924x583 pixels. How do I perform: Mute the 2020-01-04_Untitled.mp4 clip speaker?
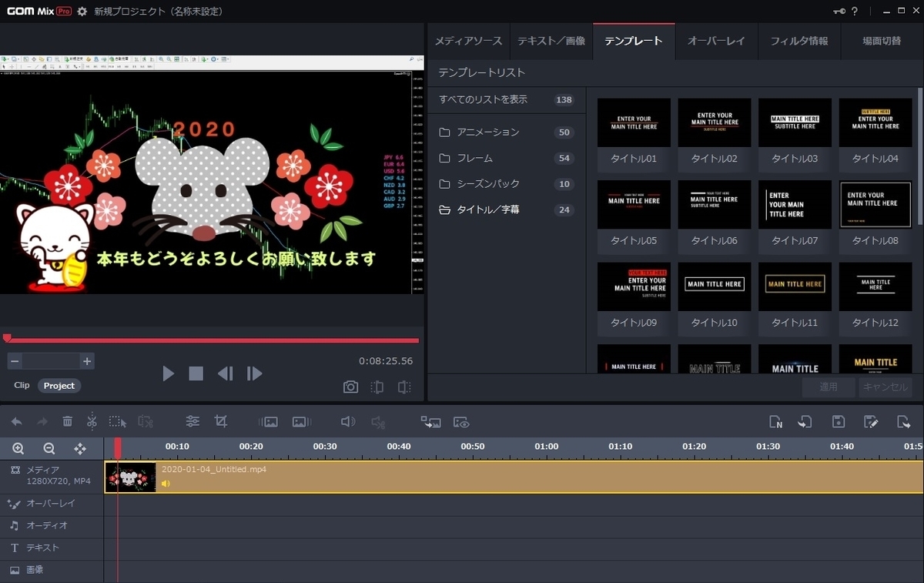166,484
